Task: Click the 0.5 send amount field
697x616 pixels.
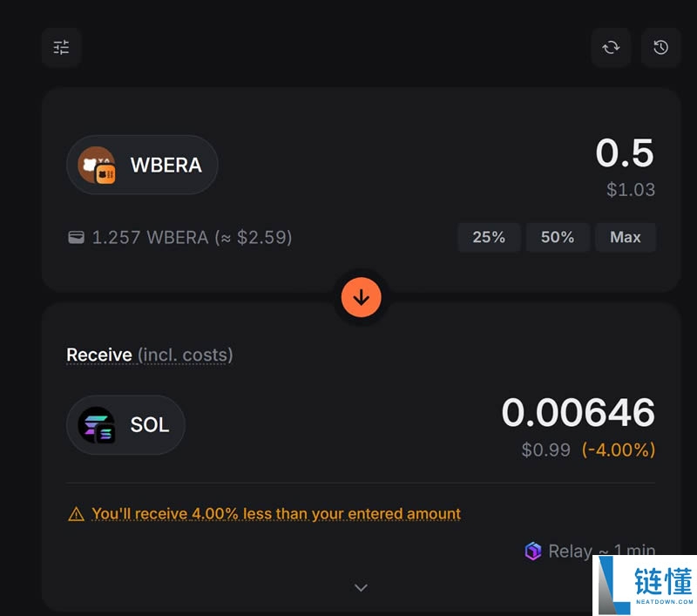Action: tap(625, 154)
